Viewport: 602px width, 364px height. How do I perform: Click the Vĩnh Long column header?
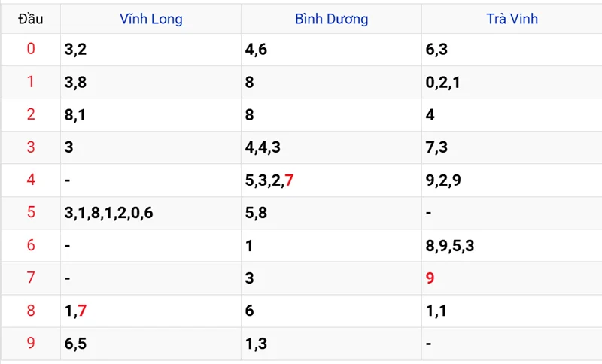click(x=150, y=19)
